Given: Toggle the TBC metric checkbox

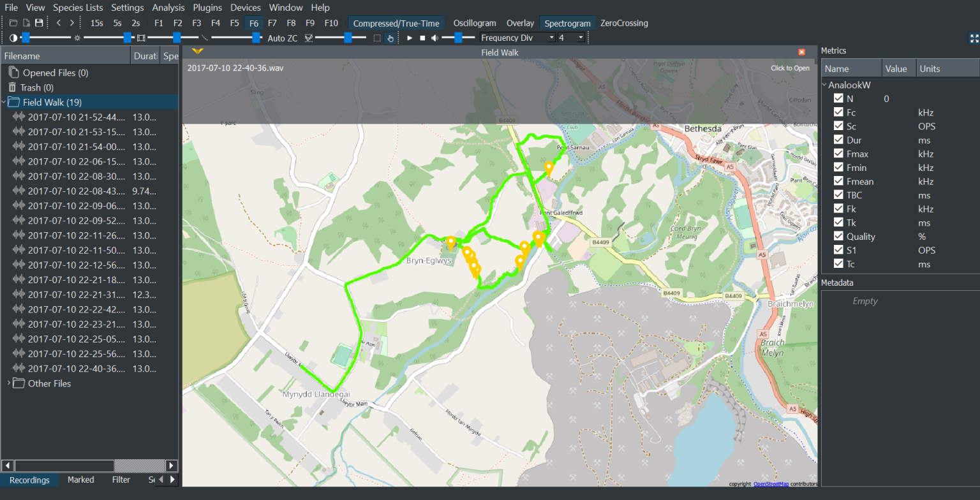Looking at the screenshot, I should [840, 195].
